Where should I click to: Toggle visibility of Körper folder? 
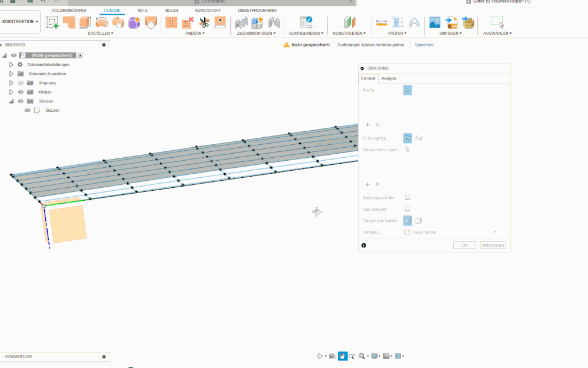pyautogui.click(x=21, y=92)
